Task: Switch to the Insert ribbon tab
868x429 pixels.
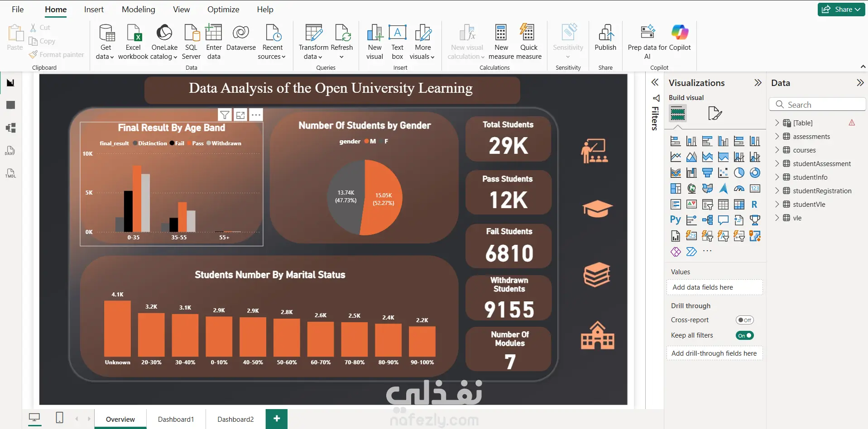Action: 94,10
